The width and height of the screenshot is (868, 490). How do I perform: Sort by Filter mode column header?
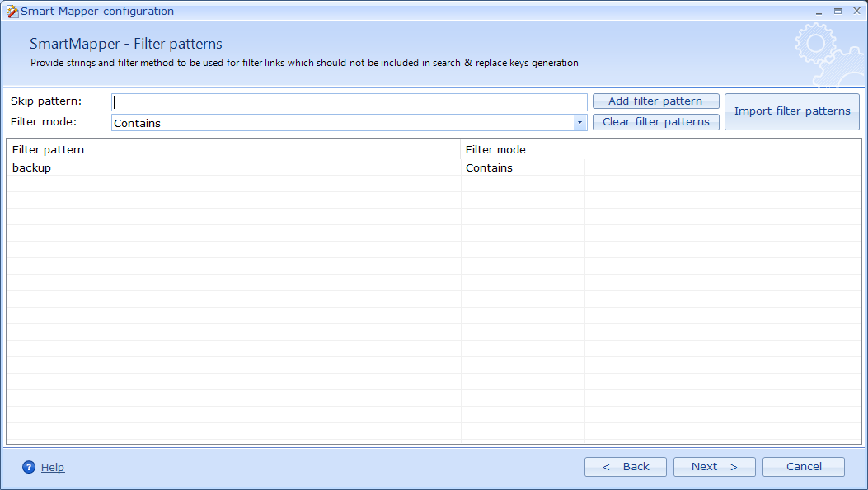[x=522, y=149]
